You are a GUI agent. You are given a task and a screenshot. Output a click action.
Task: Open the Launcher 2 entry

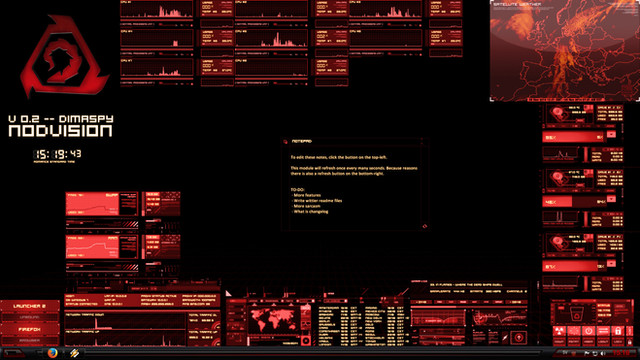pos(29,306)
